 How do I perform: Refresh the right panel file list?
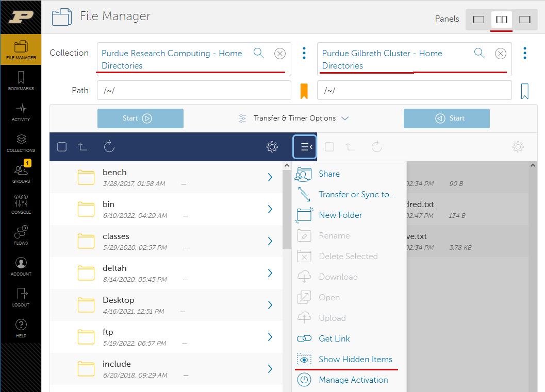coord(377,146)
